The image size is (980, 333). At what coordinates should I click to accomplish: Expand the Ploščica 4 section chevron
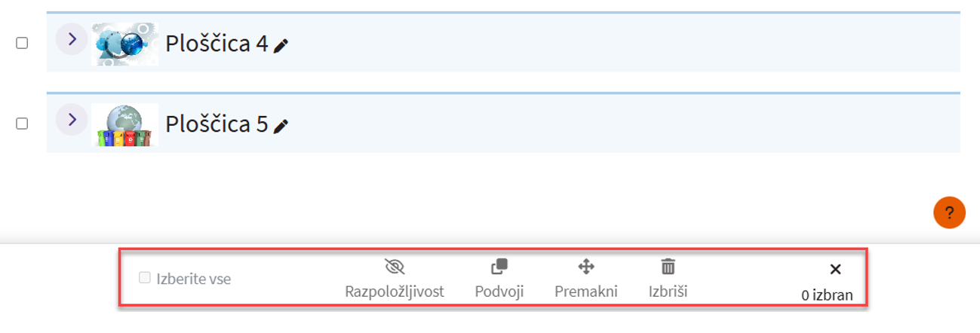tap(72, 39)
